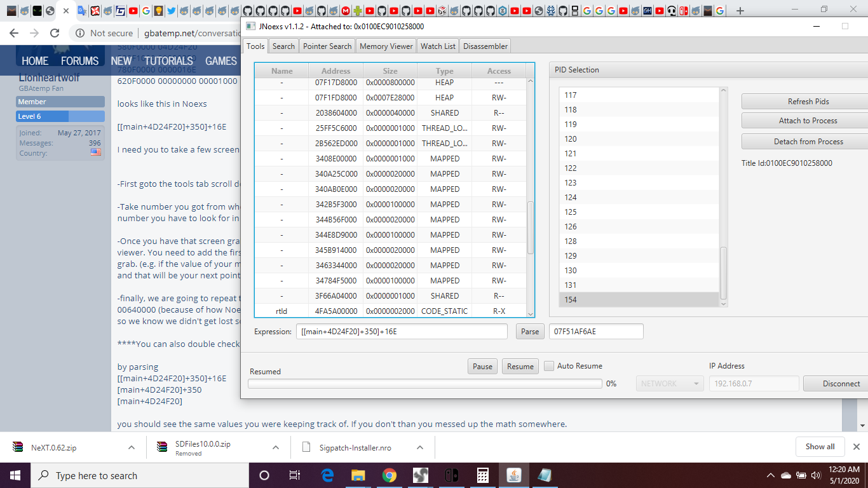The width and height of the screenshot is (868, 488).
Task: Select the Tools tab
Action: (255, 46)
